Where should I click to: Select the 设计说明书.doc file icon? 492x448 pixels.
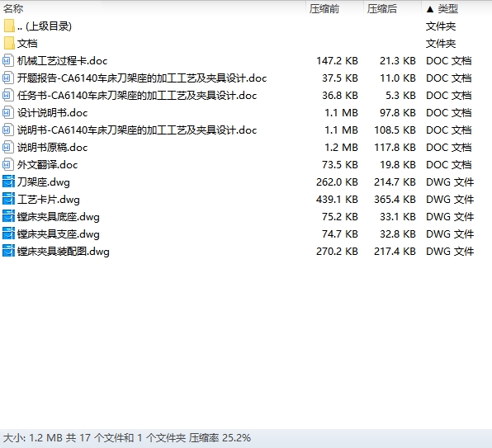8,113
